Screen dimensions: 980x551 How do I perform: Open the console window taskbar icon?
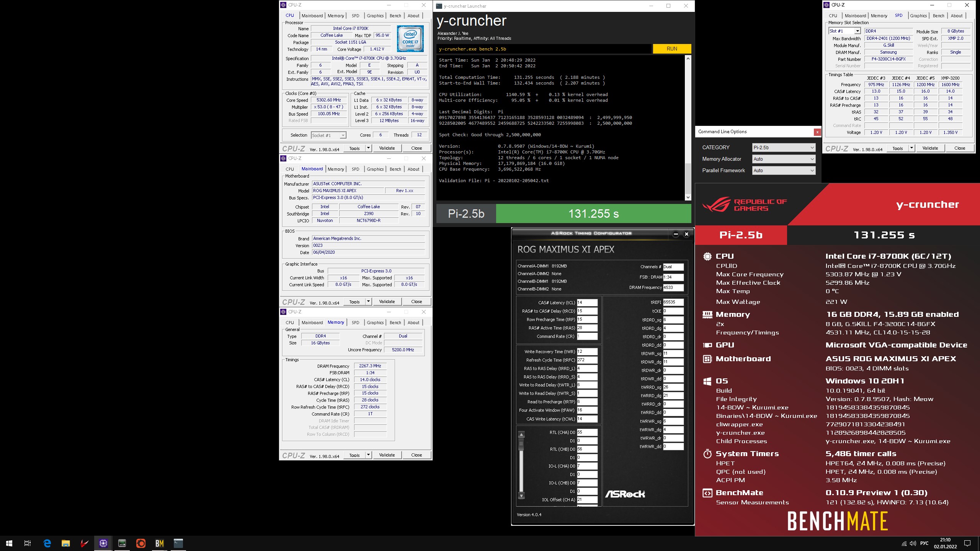178,543
